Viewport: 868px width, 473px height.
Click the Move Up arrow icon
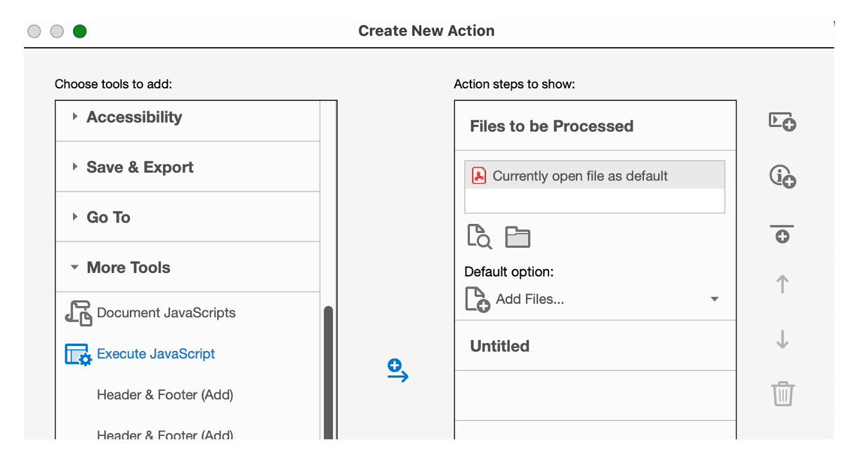point(782,284)
